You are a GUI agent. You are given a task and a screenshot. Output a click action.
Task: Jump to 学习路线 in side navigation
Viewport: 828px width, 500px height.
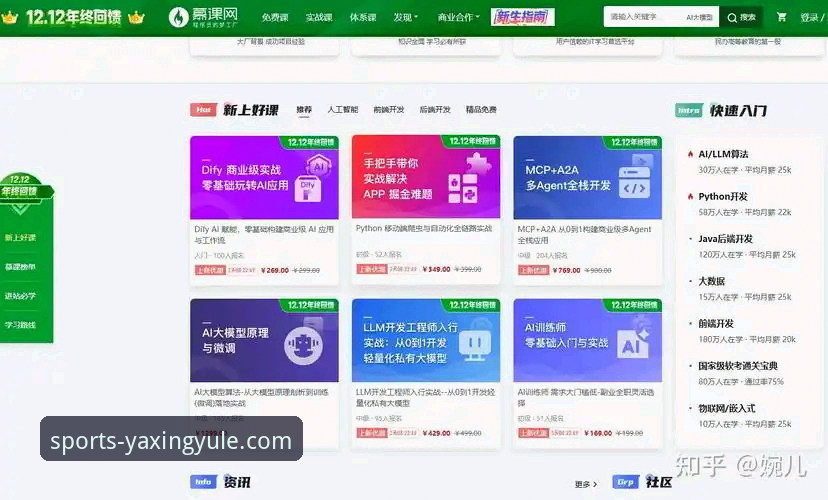[x=21, y=325]
